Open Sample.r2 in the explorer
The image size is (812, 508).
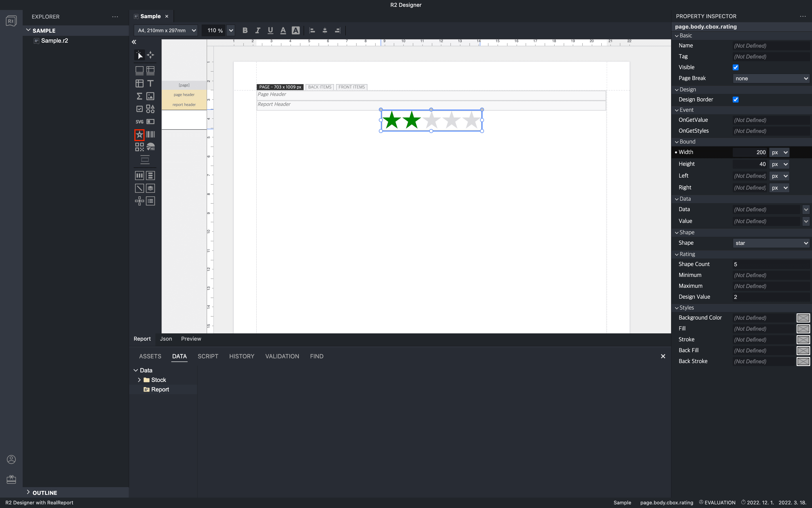click(54, 41)
